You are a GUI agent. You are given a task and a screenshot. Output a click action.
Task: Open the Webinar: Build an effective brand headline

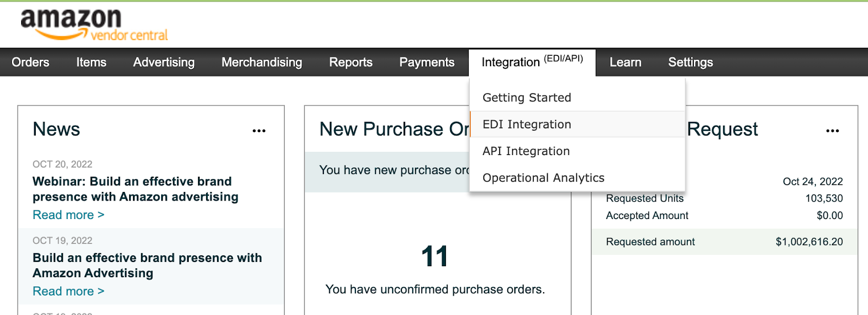coord(136,189)
